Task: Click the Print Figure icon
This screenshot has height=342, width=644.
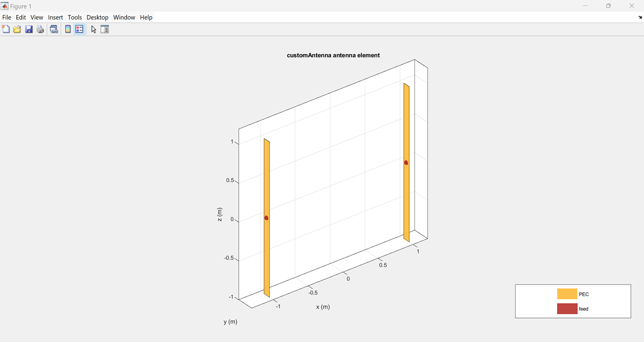Action: [x=40, y=29]
